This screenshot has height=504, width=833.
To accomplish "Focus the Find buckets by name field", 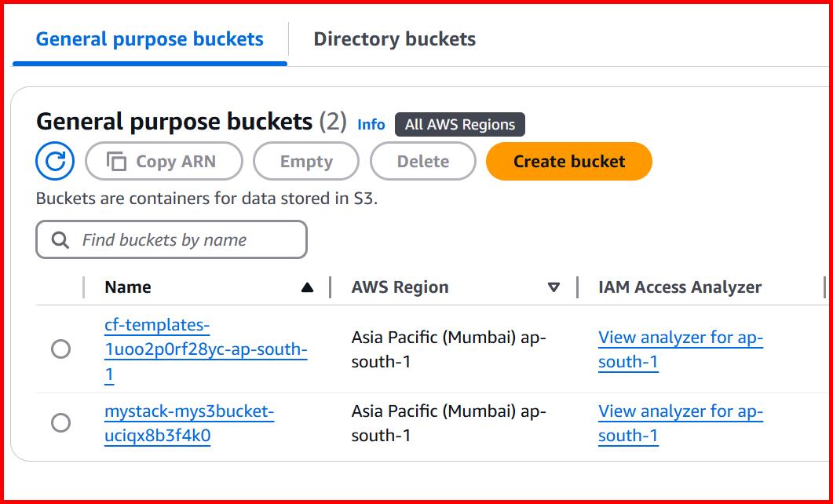I will point(172,239).
